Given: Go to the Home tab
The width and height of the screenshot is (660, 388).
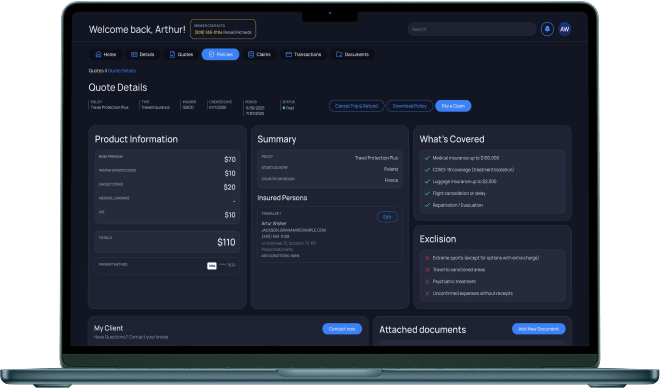Looking at the screenshot, I should [x=106, y=54].
